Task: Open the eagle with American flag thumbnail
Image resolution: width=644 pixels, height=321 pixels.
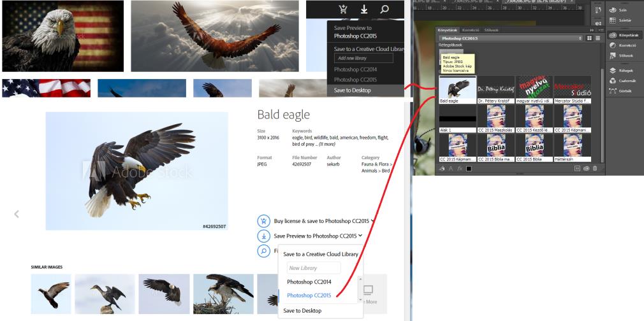Action: click(63, 36)
